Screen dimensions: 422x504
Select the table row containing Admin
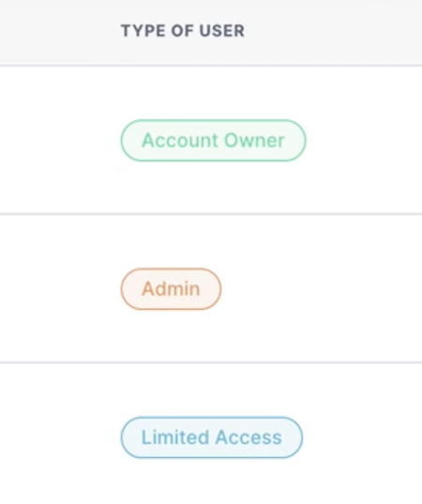[x=211, y=289]
